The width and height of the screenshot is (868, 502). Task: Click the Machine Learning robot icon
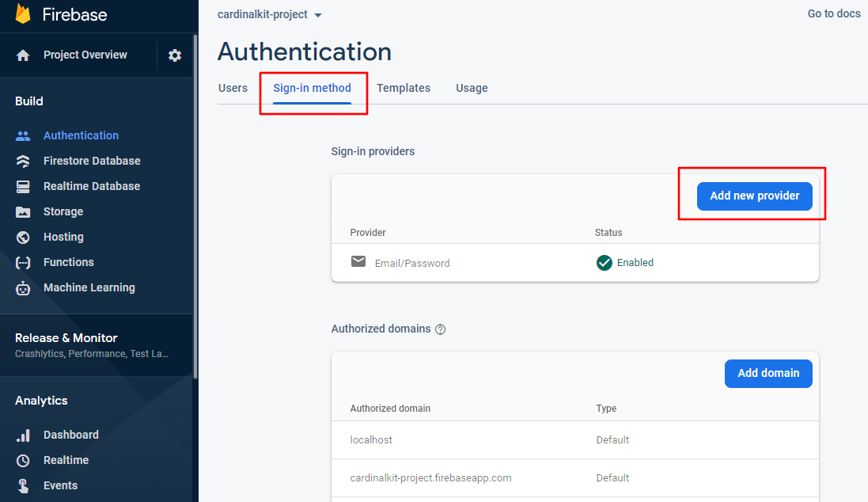[23, 288]
